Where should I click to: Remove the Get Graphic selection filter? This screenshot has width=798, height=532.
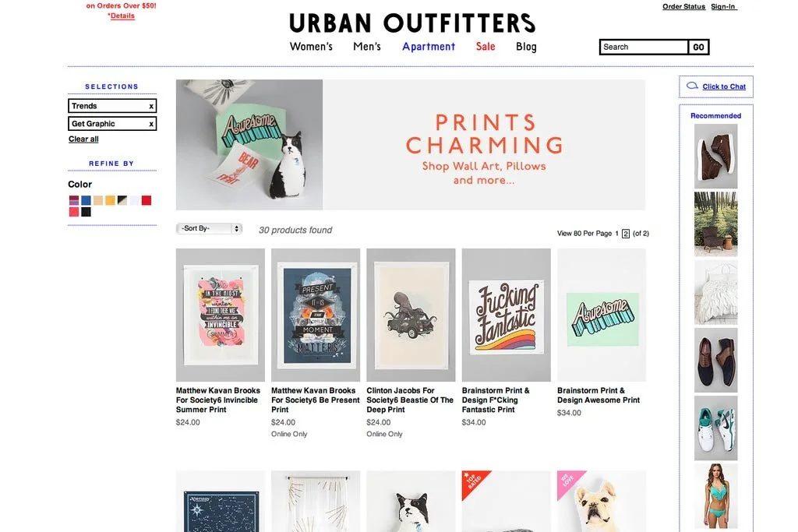tap(151, 124)
